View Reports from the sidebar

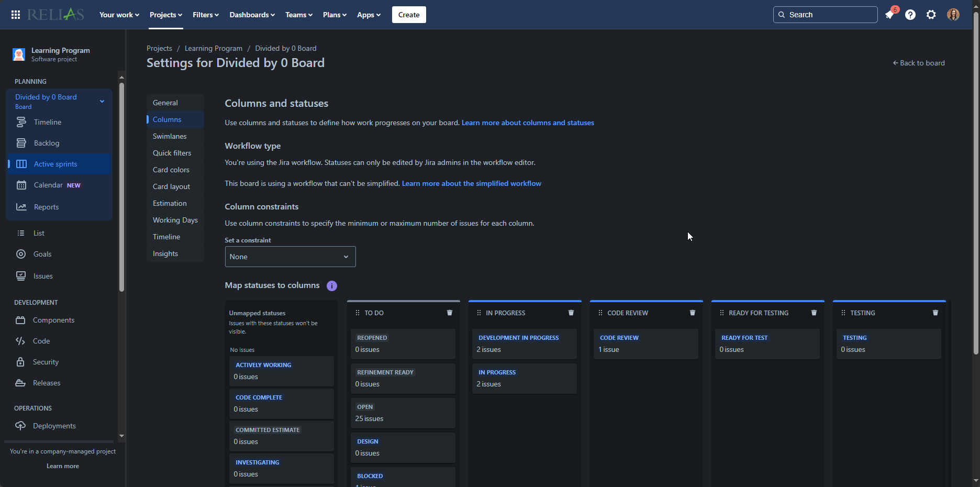(46, 206)
